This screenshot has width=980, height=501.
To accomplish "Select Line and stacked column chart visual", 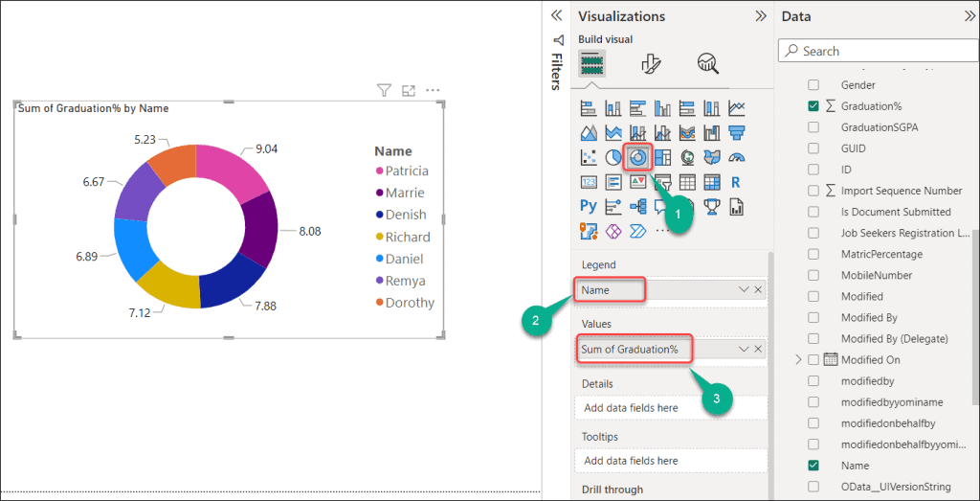I will (x=637, y=132).
